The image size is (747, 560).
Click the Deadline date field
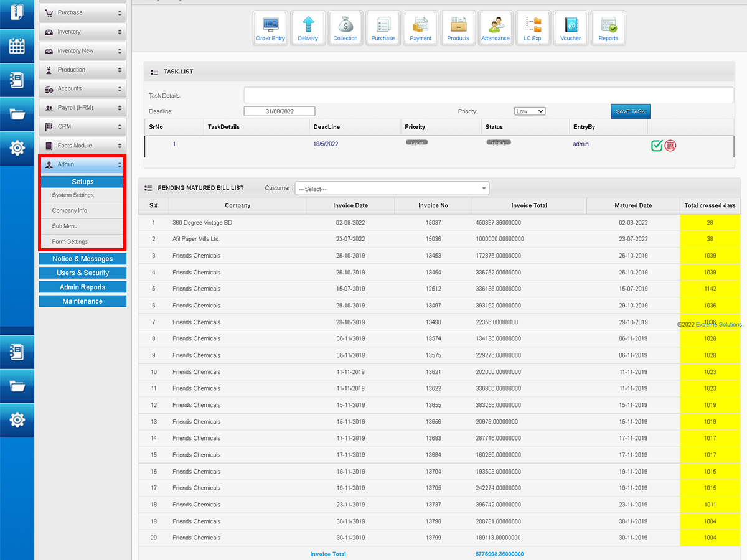pos(280,111)
